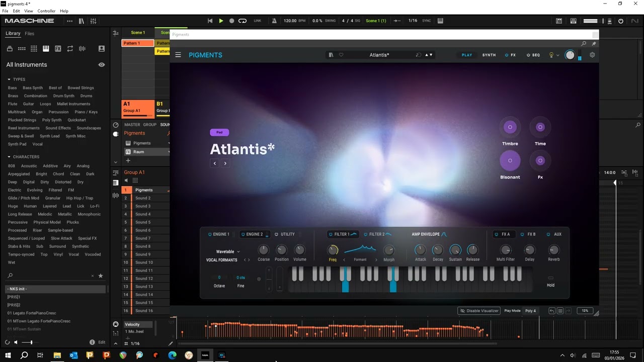Select Sound 5 in the sound list
The width and height of the screenshot is (644, 362).
pos(145,222)
